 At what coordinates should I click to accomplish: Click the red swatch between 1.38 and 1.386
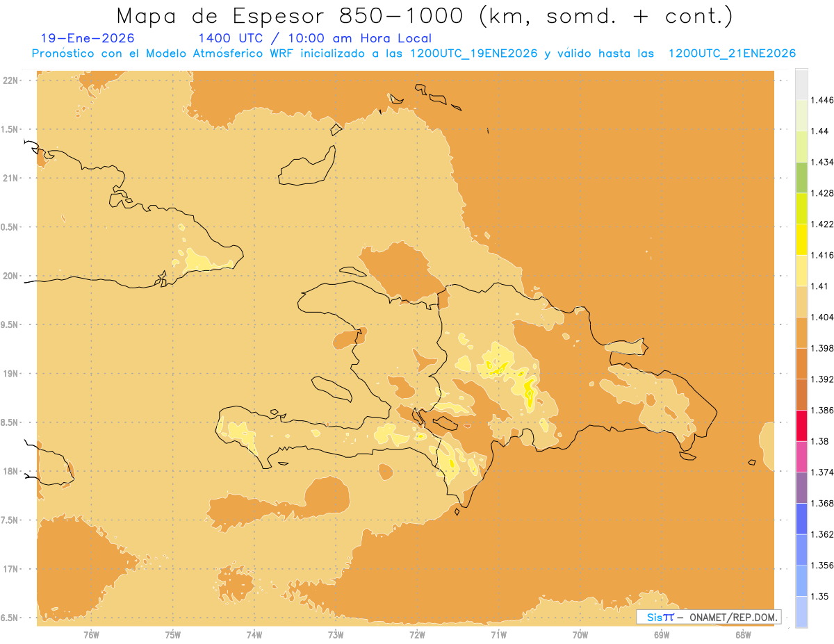(x=801, y=426)
